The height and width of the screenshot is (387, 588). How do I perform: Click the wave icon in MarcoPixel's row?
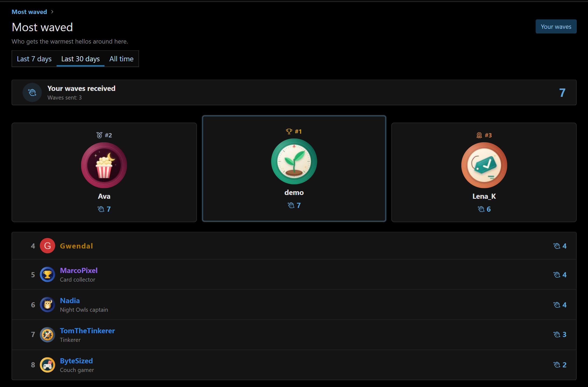557,275
